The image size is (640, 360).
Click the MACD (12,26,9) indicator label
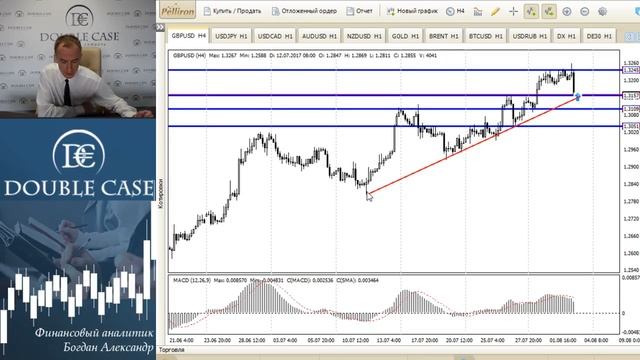point(192,280)
